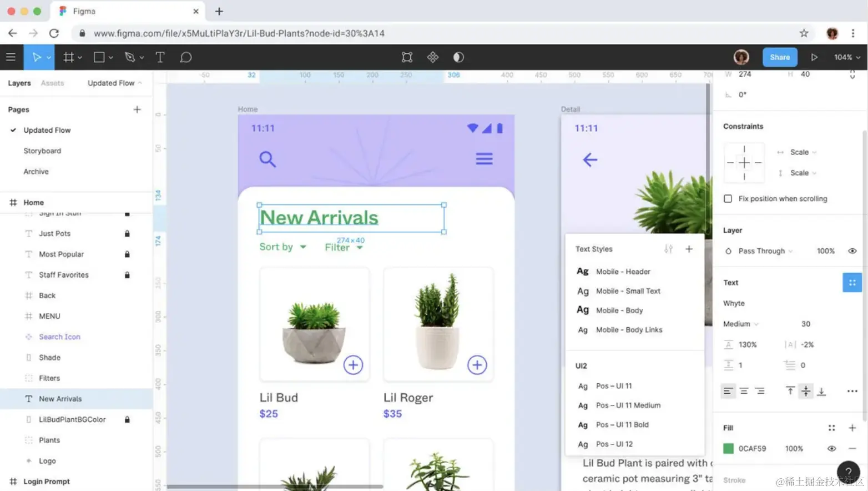This screenshot has height=491, width=868.
Task: Align text right
Action: click(760, 391)
